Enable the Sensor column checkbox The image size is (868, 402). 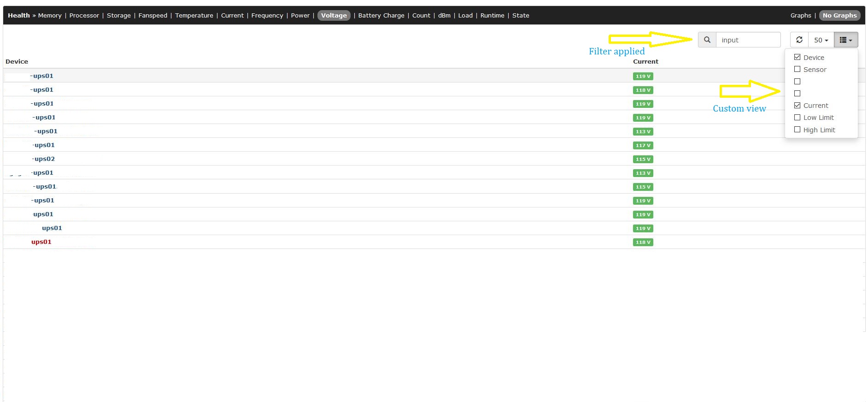[x=797, y=70]
